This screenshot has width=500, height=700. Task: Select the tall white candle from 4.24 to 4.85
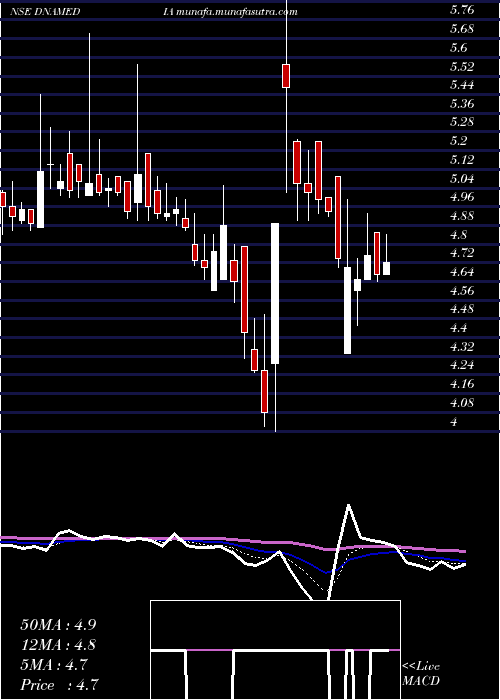pos(275,293)
